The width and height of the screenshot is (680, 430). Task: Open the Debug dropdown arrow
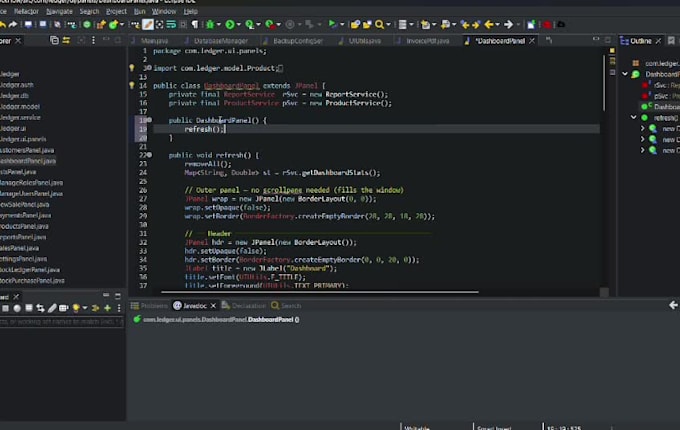219,25
